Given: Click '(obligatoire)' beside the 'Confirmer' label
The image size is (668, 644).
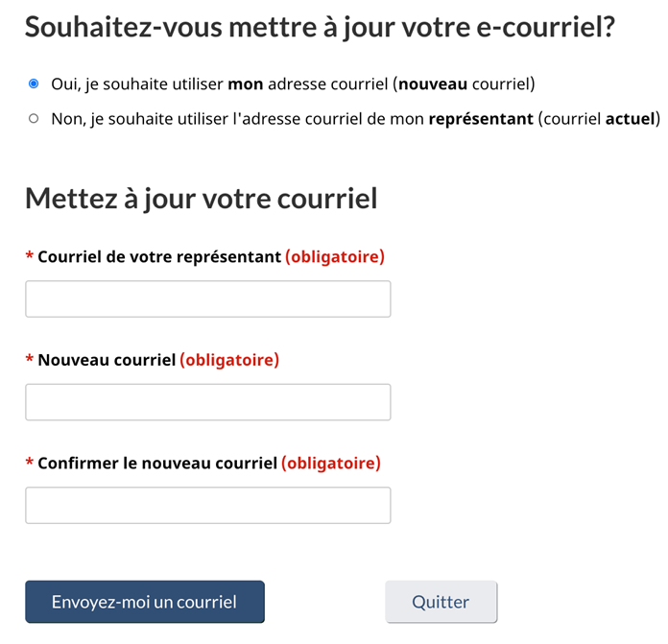Looking at the screenshot, I should click(330, 463).
